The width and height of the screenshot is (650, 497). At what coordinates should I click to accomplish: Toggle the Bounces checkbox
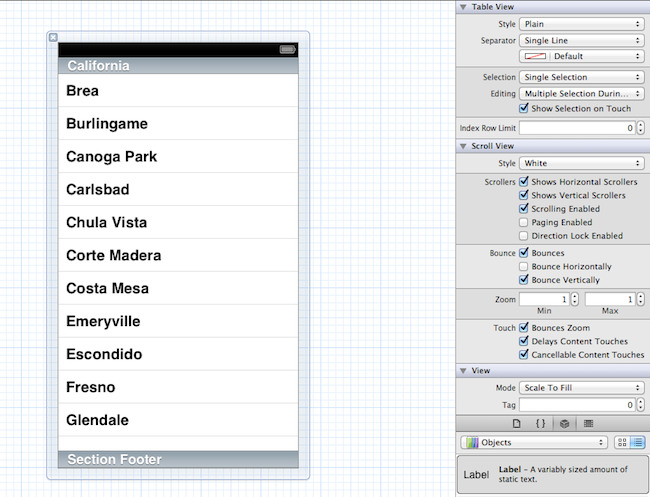pyautogui.click(x=524, y=253)
